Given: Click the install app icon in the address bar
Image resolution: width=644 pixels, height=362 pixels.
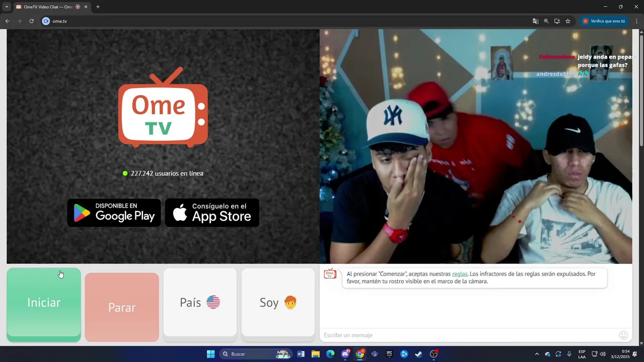Looking at the screenshot, I should coord(557,21).
